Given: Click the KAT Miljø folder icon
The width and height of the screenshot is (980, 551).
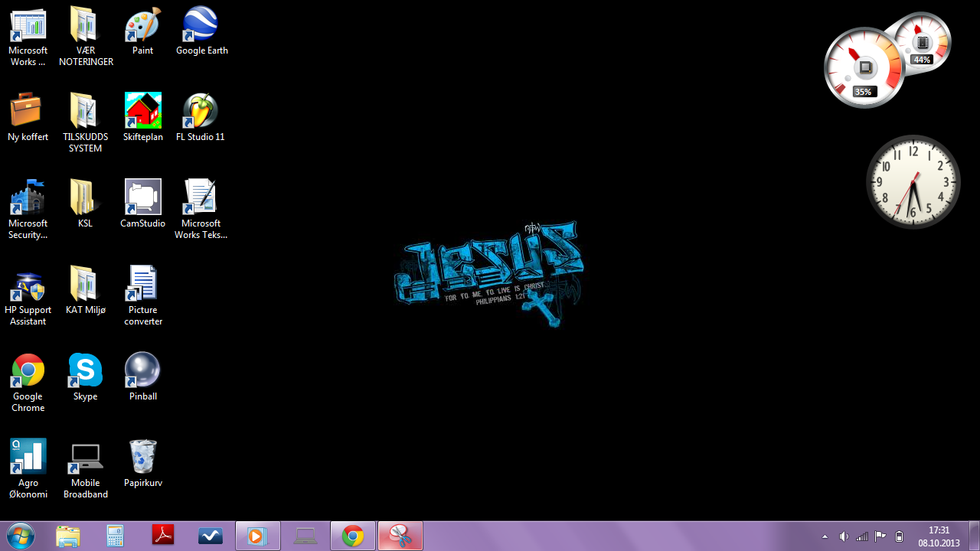Looking at the screenshot, I should [x=85, y=285].
